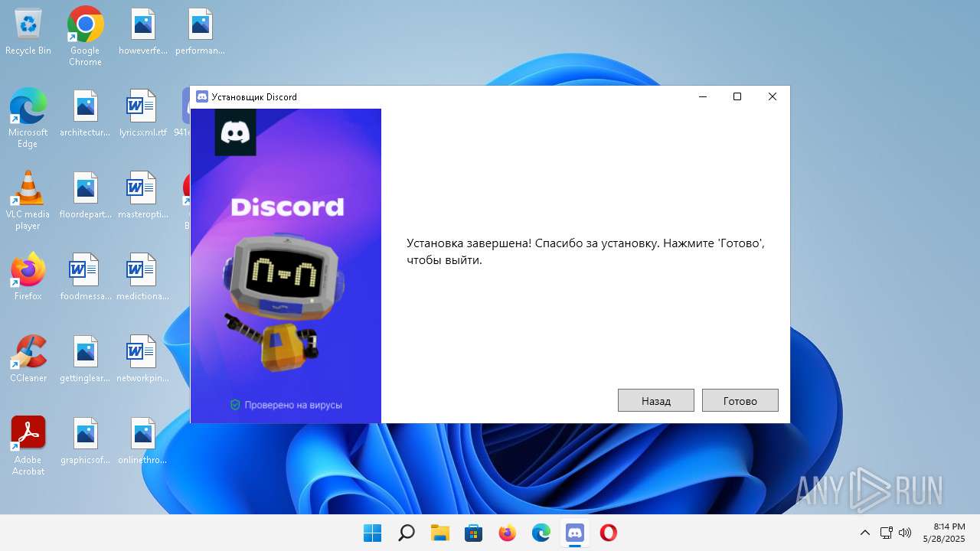
Task: Select the masteropti... Word document
Action: [143, 196]
